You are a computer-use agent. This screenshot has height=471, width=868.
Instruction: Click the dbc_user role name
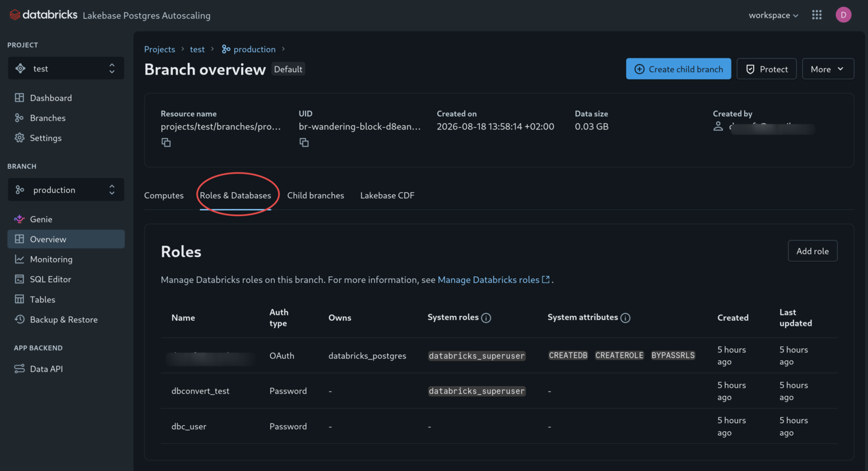click(x=189, y=426)
